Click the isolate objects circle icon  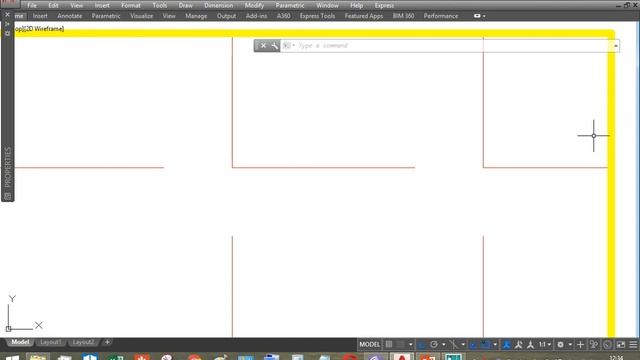[x=607, y=344]
